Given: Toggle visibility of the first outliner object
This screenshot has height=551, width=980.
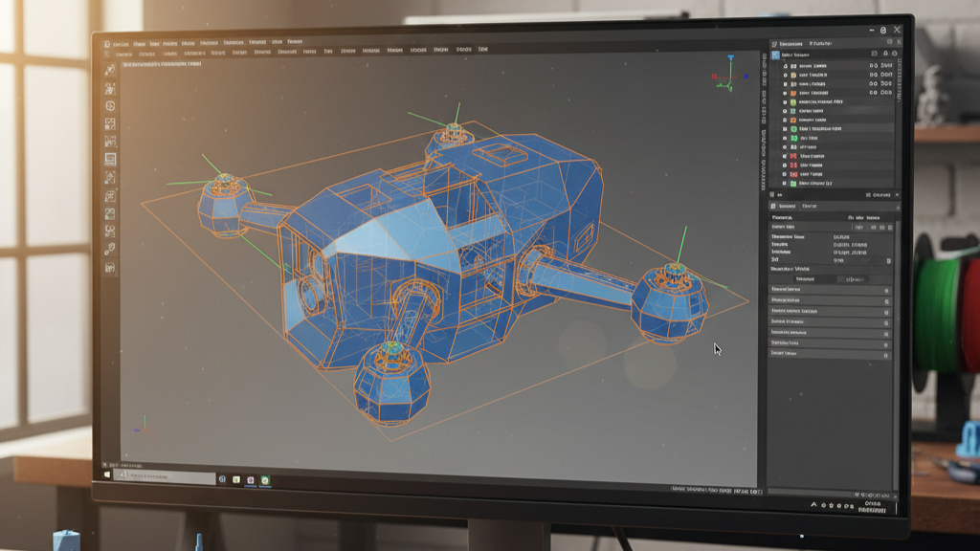Looking at the screenshot, I should coord(872,67).
